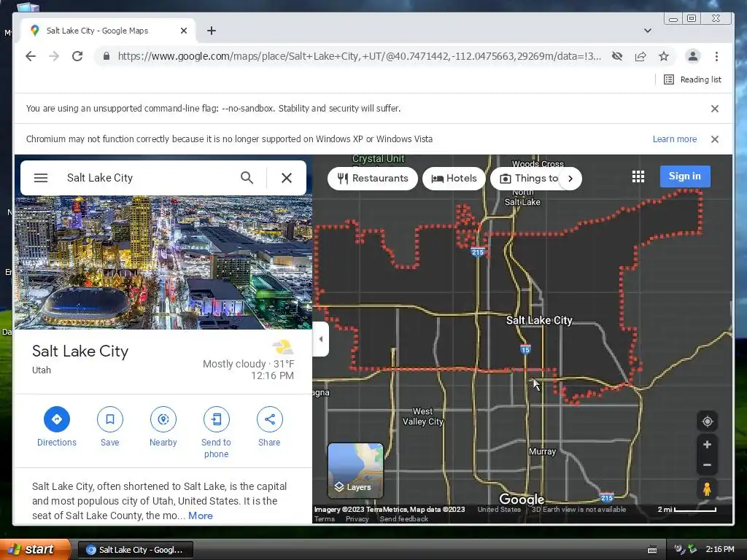Filter map by Restaurants
Image resolution: width=747 pixels, height=560 pixels.
pyautogui.click(x=373, y=179)
